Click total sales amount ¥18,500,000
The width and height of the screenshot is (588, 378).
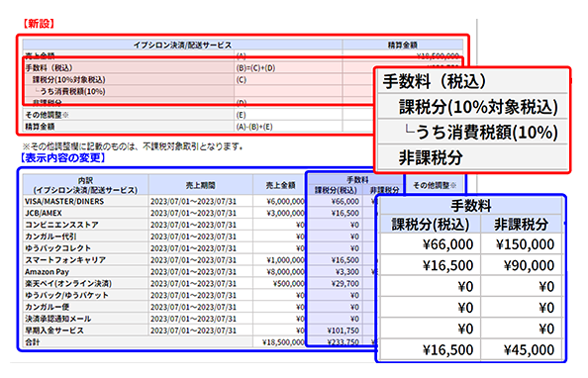[283, 342]
